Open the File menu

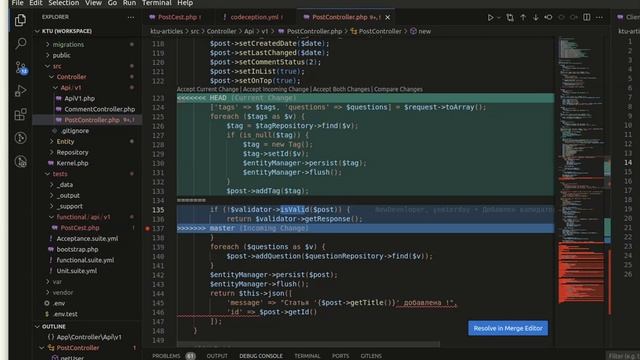pos(17,3)
